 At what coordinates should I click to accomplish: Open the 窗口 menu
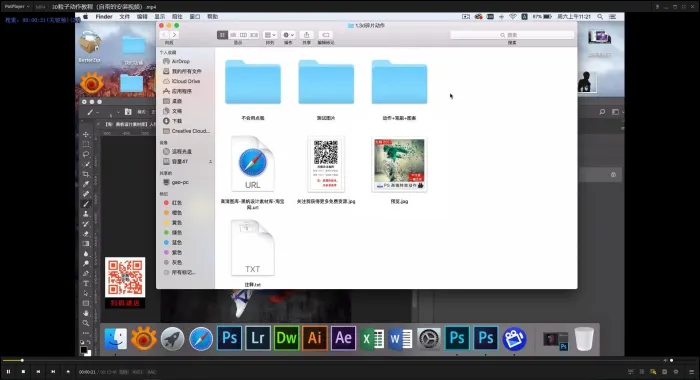pos(195,17)
